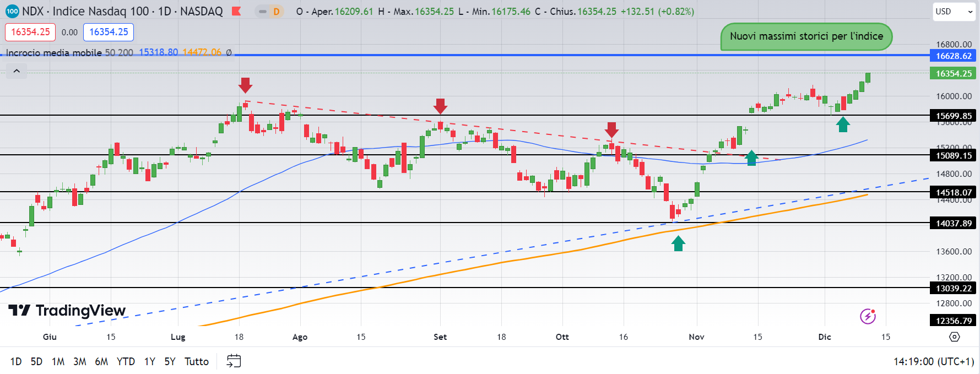Click the open price value 16209.61
The width and height of the screenshot is (980, 374).
click(x=354, y=11)
